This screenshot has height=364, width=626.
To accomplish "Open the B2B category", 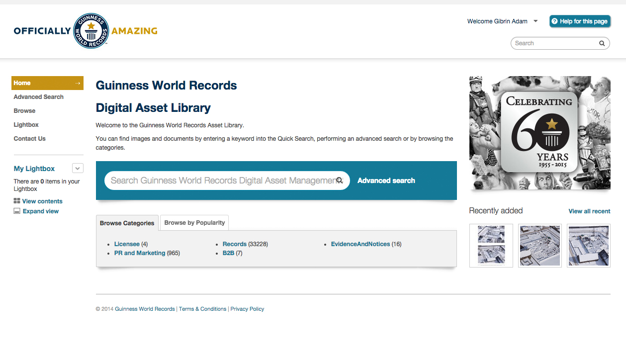I will [x=228, y=253].
